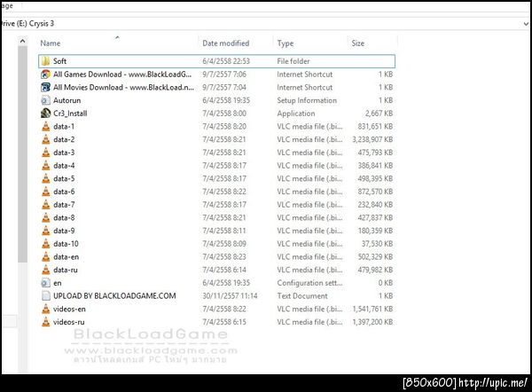532x392 pixels.
Task: Select the en configuration settings icon
Action: (x=45, y=283)
